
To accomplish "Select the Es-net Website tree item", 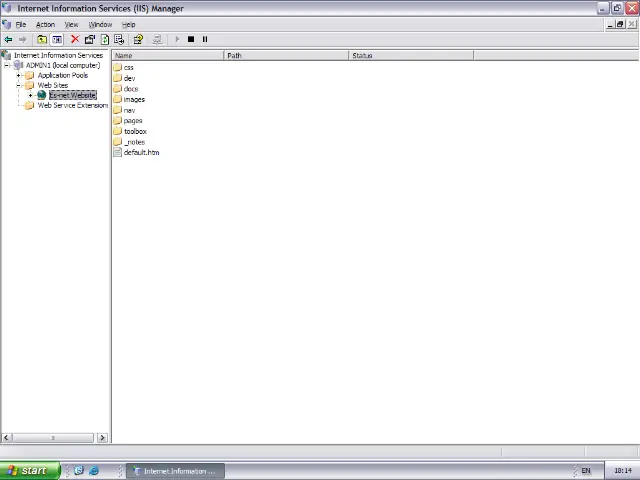I will pos(73,95).
